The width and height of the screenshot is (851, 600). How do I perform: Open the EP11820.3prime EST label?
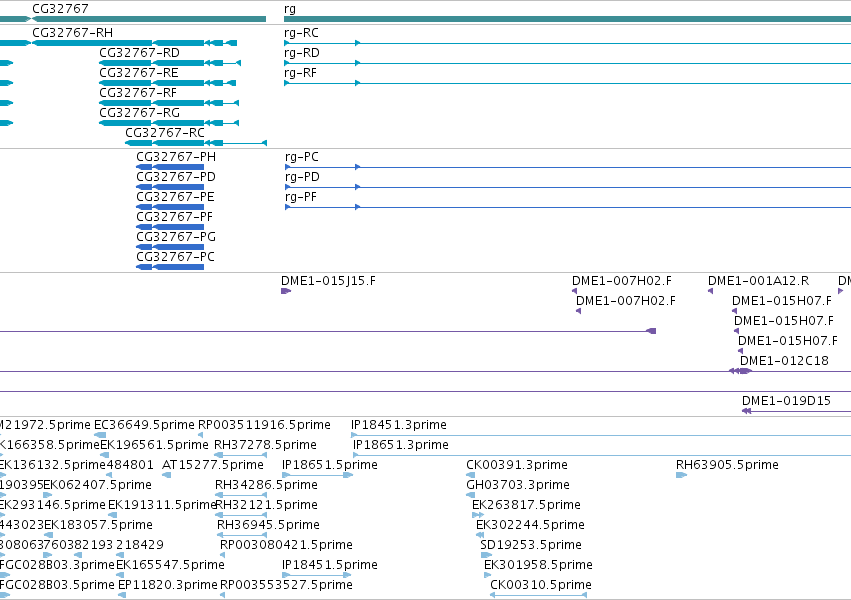[168, 585]
